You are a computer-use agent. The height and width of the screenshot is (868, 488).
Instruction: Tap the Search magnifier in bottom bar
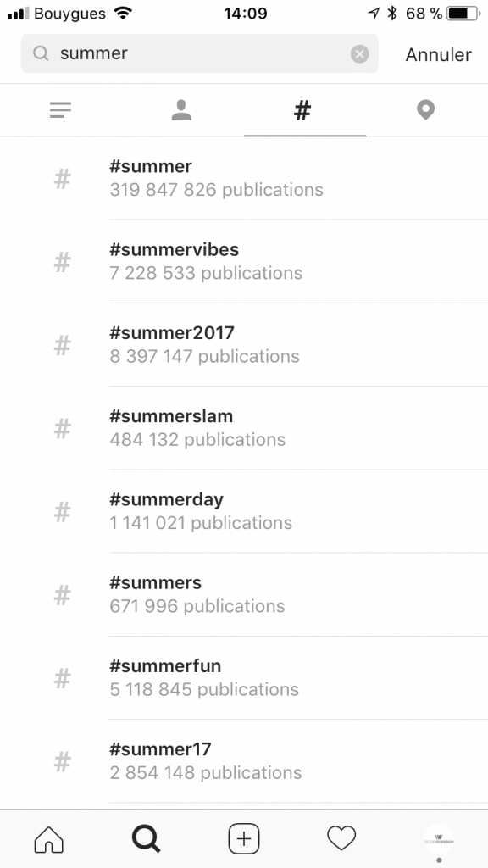coord(146,838)
